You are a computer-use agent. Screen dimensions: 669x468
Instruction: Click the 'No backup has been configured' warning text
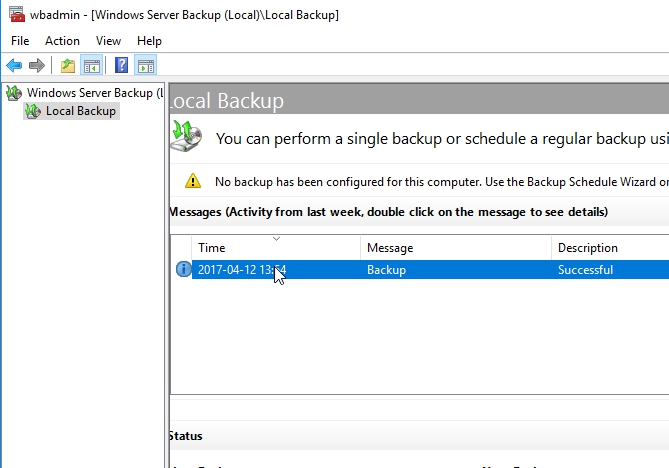point(442,182)
